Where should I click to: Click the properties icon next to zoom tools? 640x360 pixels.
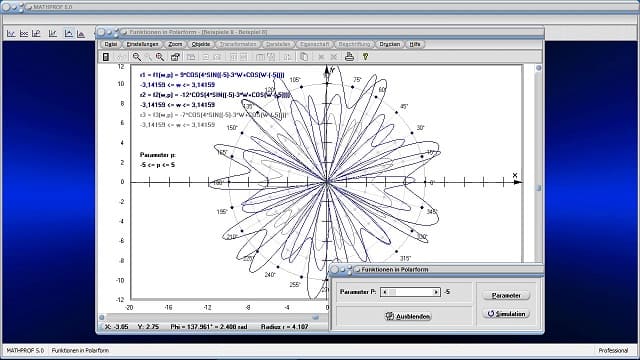[x=175, y=57]
